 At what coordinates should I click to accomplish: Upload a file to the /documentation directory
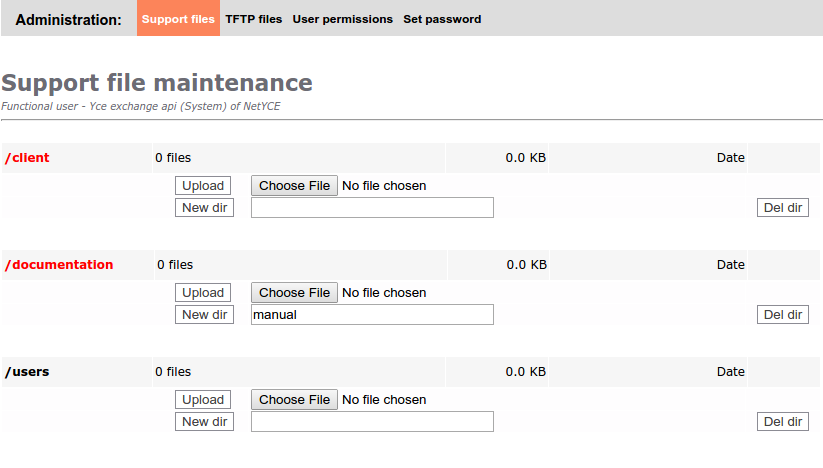click(203, 293)
